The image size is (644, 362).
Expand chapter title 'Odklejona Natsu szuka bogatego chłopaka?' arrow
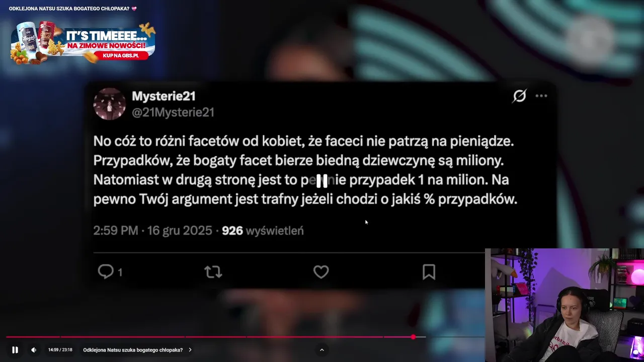[x=190, y=350]
